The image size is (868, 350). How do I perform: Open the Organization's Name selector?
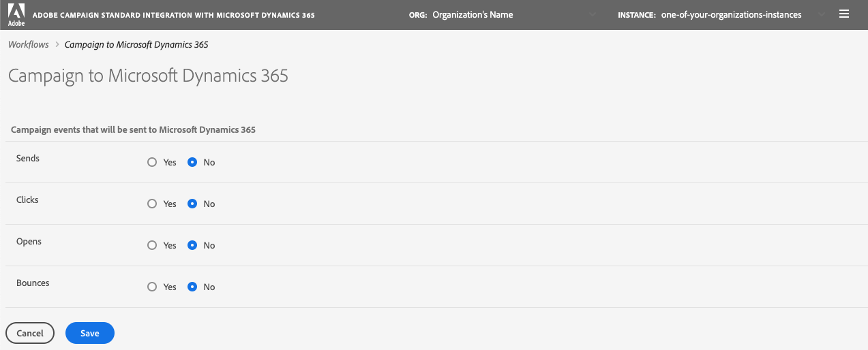pos(473,15)
